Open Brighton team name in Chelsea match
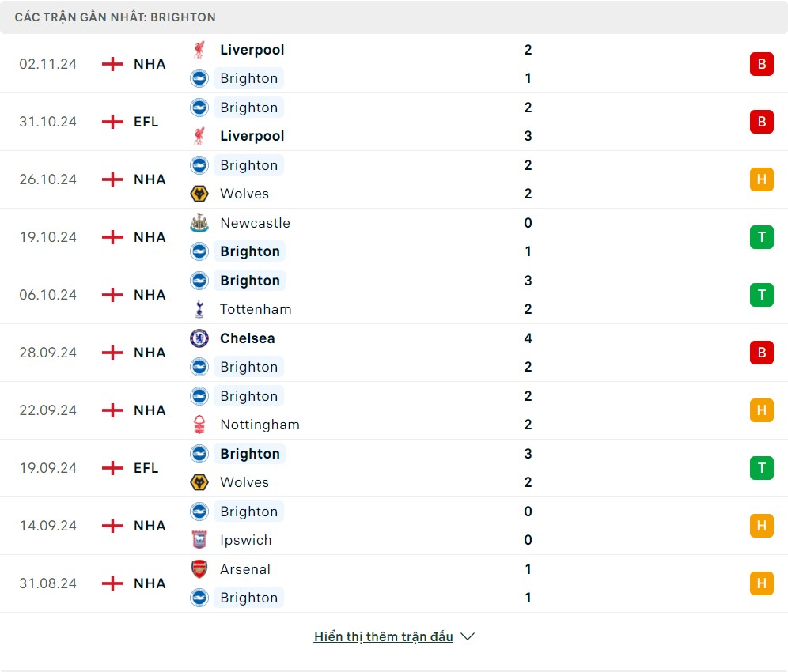This screenshot has width=788, height=672. pos(249,367)
